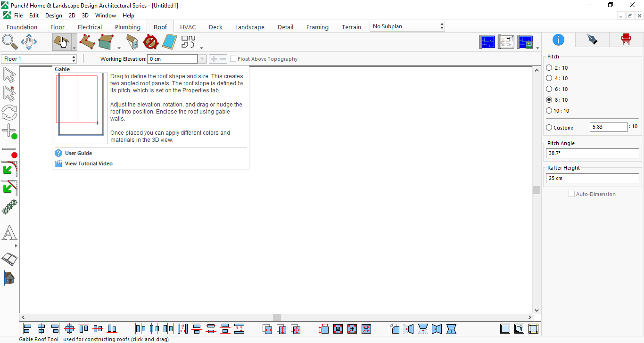Select the roof-by-perimeter tool with red points

[x=88, y=42]
